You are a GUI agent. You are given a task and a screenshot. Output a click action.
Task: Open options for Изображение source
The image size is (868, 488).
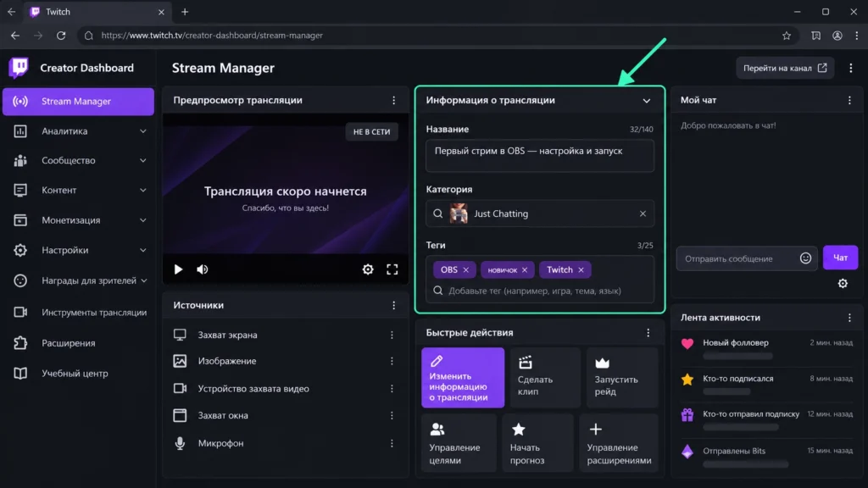(x=392, y=361)
